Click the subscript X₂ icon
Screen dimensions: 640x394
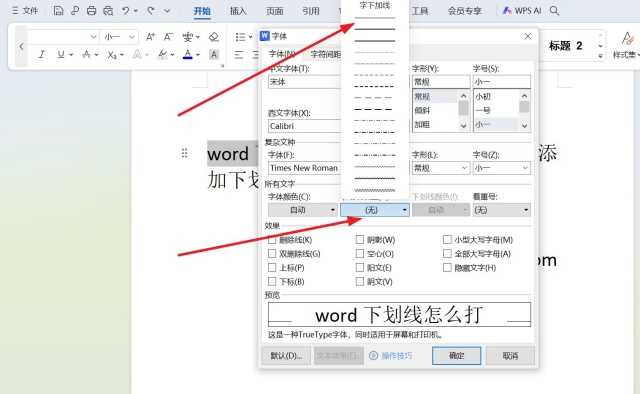[112, 55]
